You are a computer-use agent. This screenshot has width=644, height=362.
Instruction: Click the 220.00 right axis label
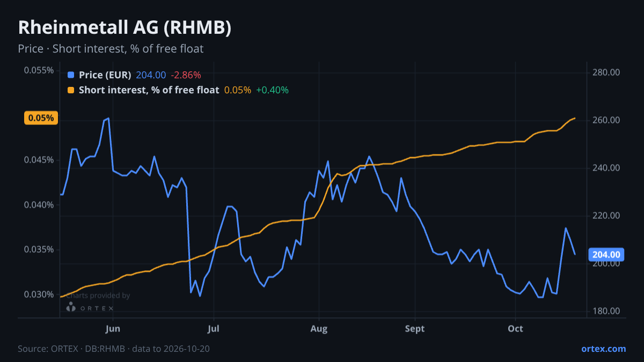pos(606,216)
